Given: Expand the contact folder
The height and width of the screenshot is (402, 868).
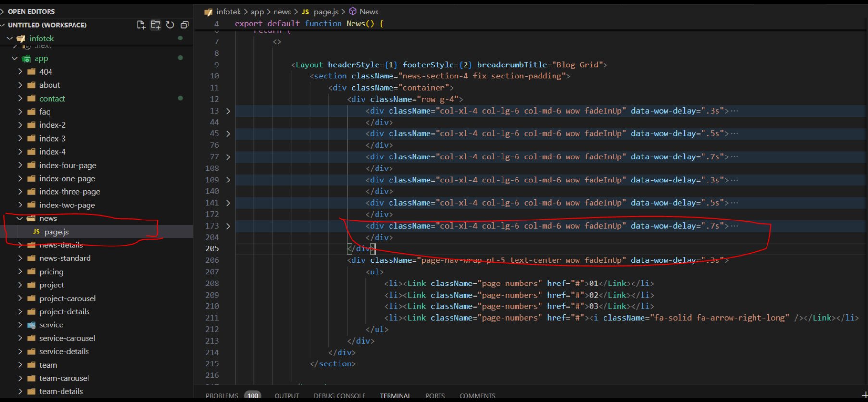Looking at the screenshot, I should pos(20,98).
